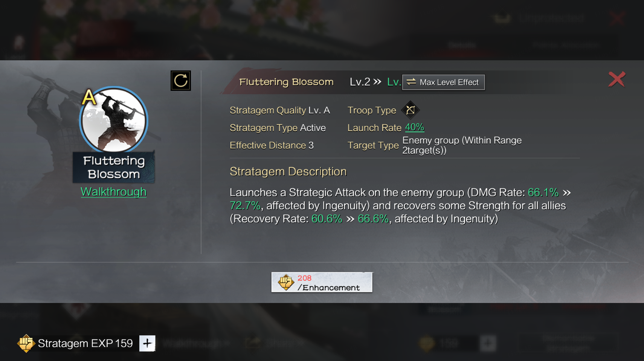Add Stratagem EXP with the plus button
644x361 pixels.
tap(147, 343)
